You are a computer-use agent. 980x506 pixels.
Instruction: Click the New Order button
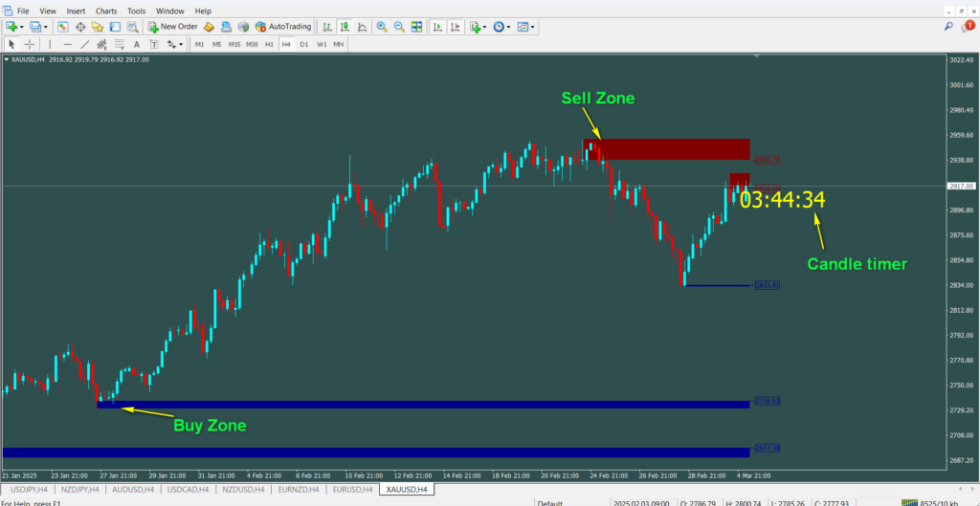173,27
